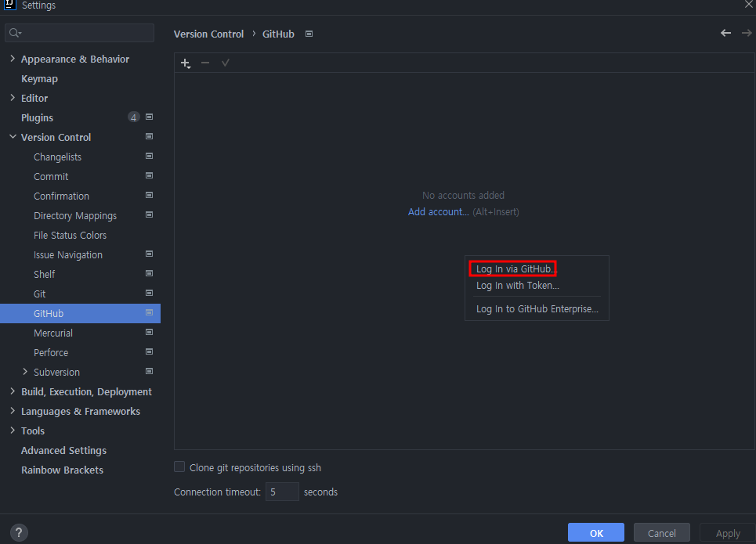The width and height of the screenshot is (756, 544).
Task: Open Plugins settings page
Action: point(37,117)
